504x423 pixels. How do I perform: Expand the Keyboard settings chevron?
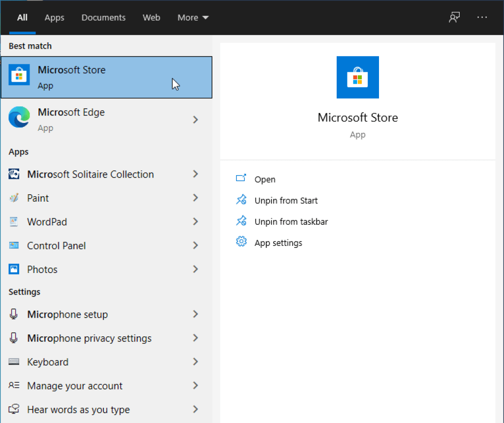point(195,362)
